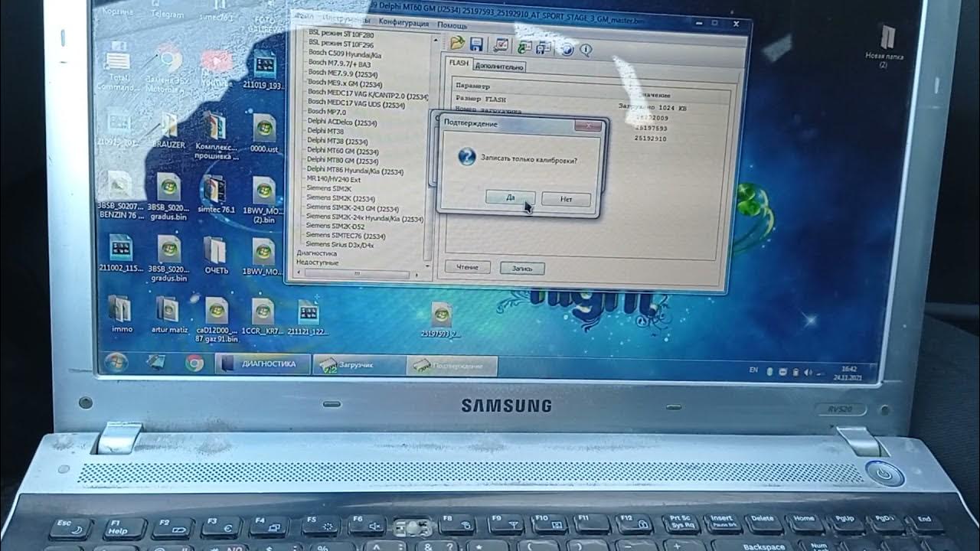Screen dimensions: 980x551
Task: Expand the Недоступные tree node
Action: coord(317,262)
